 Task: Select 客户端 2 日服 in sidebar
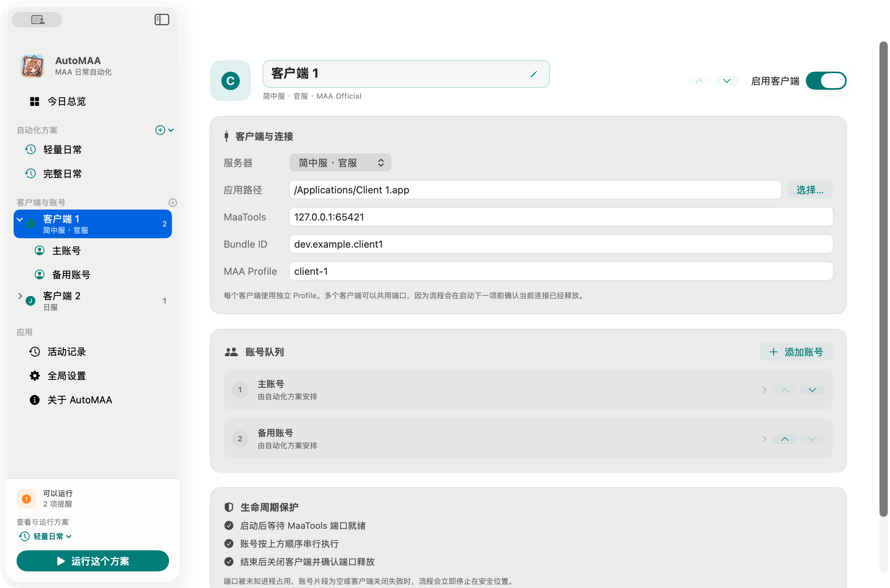(93, 301)
